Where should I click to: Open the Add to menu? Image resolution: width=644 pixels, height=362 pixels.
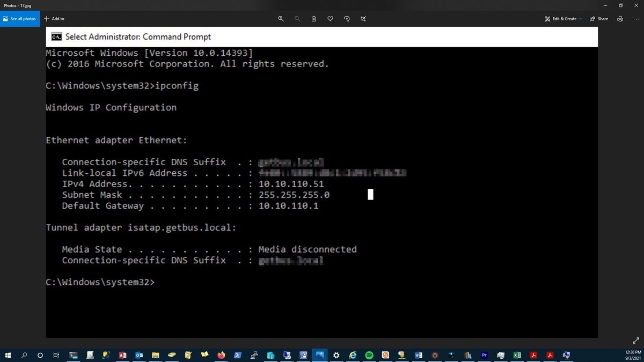[x=54, y=19]
